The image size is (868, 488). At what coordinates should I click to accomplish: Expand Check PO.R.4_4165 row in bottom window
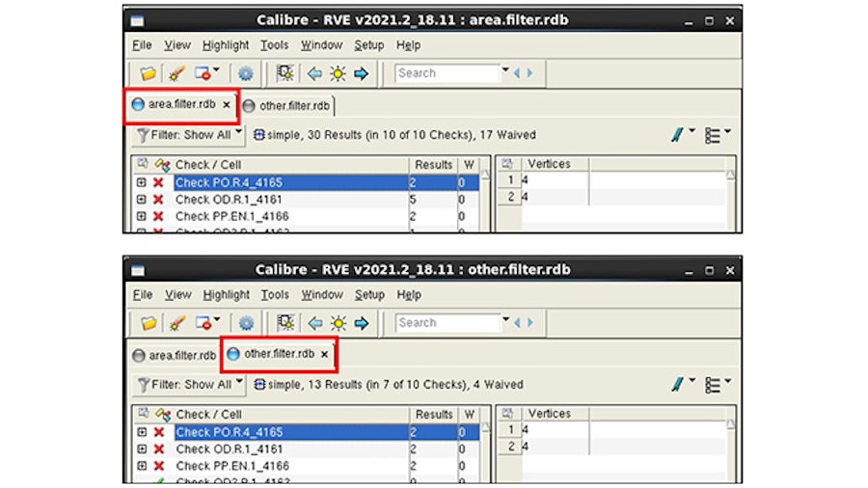pyautogui.click(x=142, y=431)
